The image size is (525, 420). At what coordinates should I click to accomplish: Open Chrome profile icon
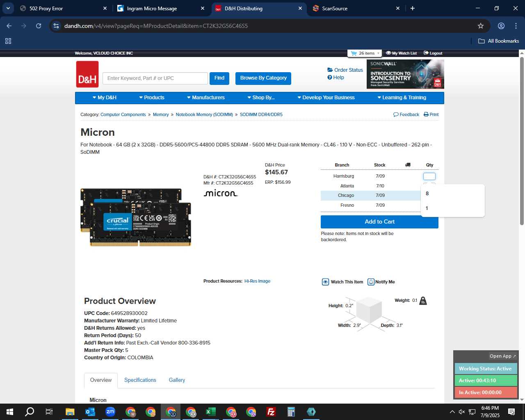(x=501, y=26)
